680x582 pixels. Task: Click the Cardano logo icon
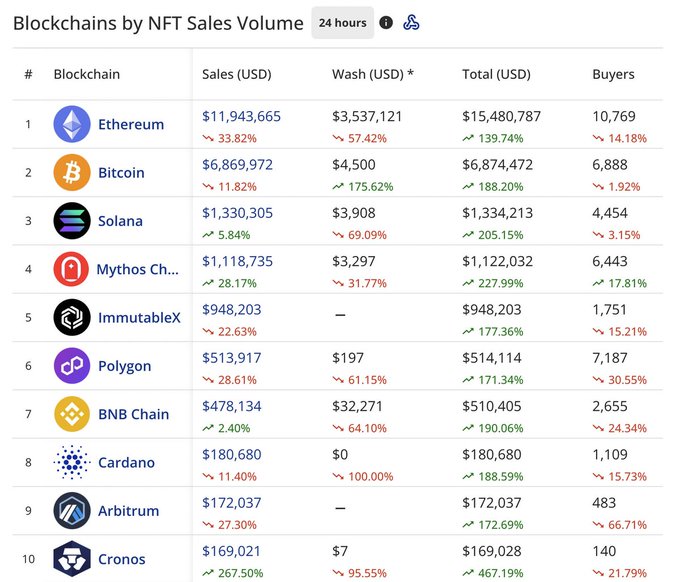coord(72,462)
